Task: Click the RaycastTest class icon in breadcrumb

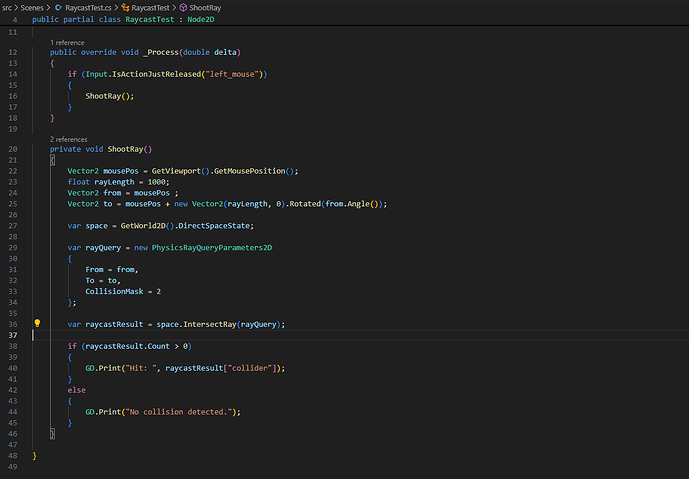Action: point(126,7)
